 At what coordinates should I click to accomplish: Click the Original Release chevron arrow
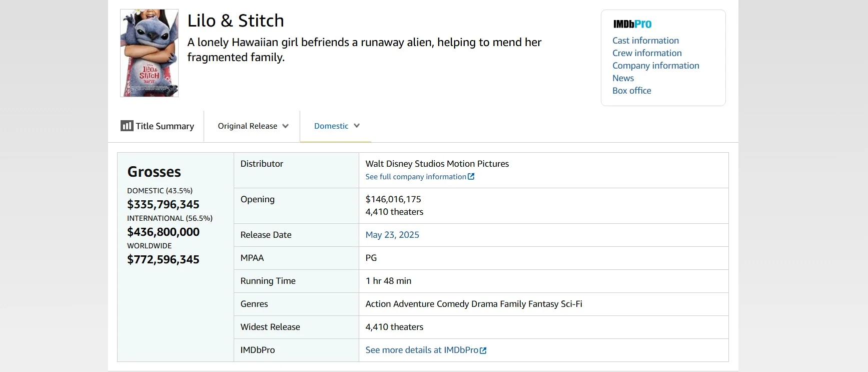coord(285,126)
